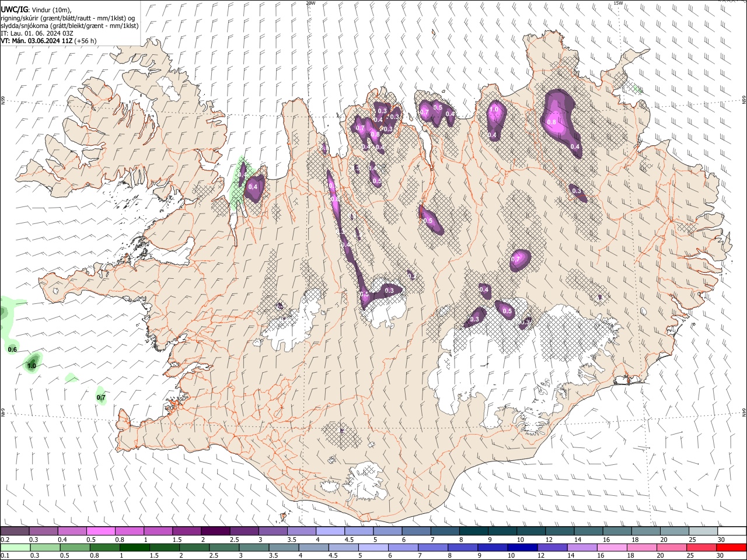Pick the dark teal 8–9 swatch, top scale
The image size is (747, 560).
[473, 531]
